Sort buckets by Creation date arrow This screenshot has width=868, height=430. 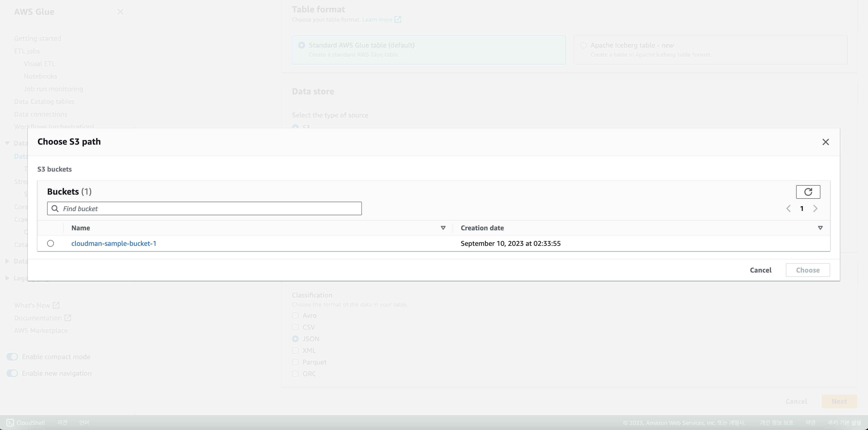[x=820, y=228]
